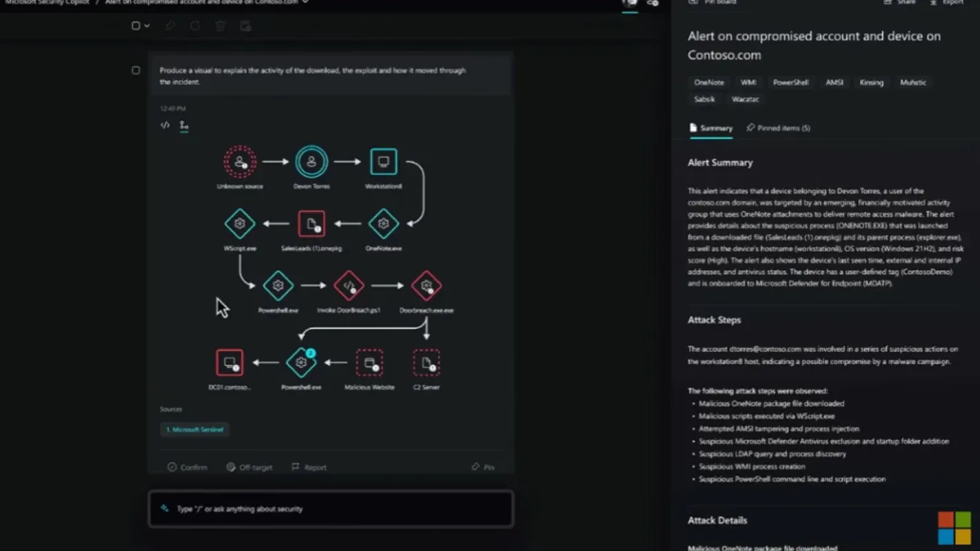The height and width of the screenshot is (551, 980).
Task: Select the WScript.exe process node
Action: coord(240,224)
